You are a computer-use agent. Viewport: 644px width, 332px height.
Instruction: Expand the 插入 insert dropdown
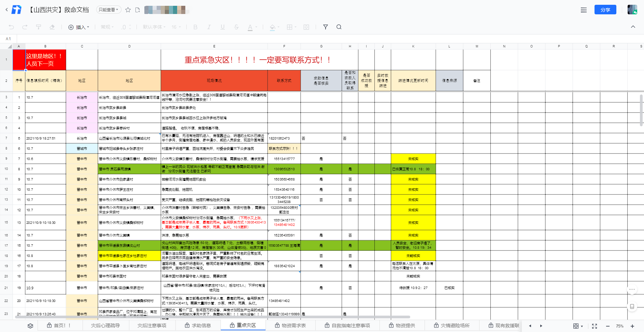[x=79, y=27]
